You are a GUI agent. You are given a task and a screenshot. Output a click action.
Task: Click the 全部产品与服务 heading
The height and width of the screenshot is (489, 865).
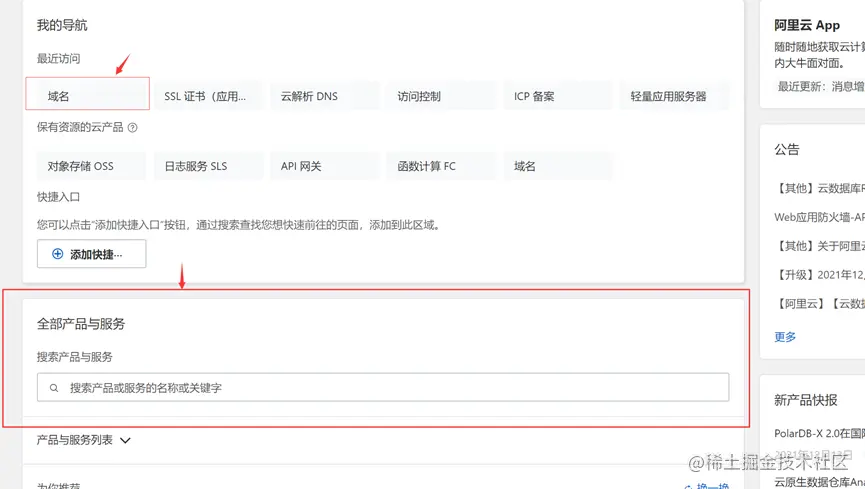click(81, 324)
